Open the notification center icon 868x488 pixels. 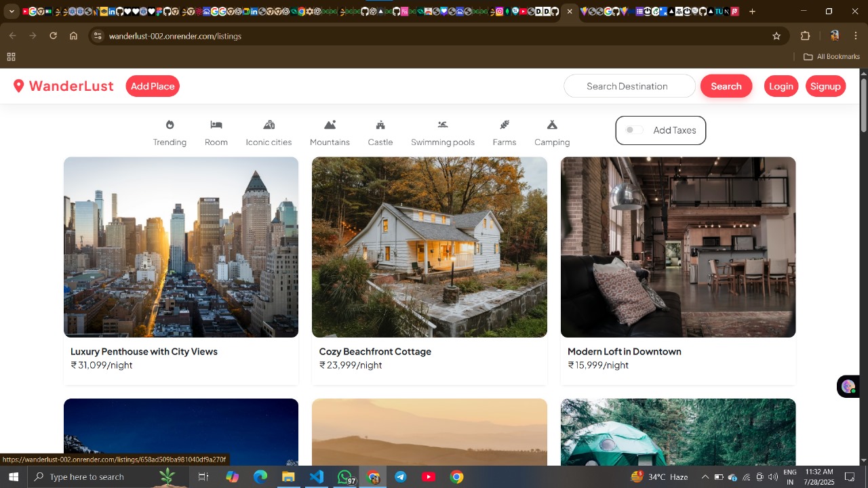click(850, 477)
